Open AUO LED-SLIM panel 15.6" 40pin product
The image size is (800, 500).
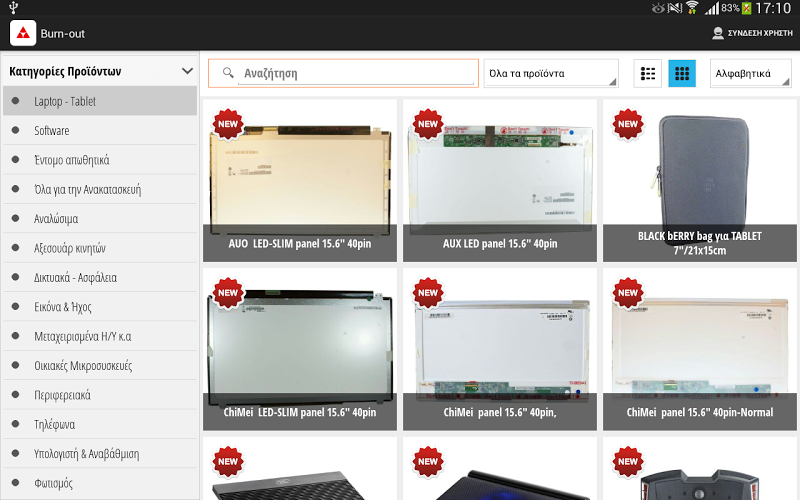tap(300, 181)
